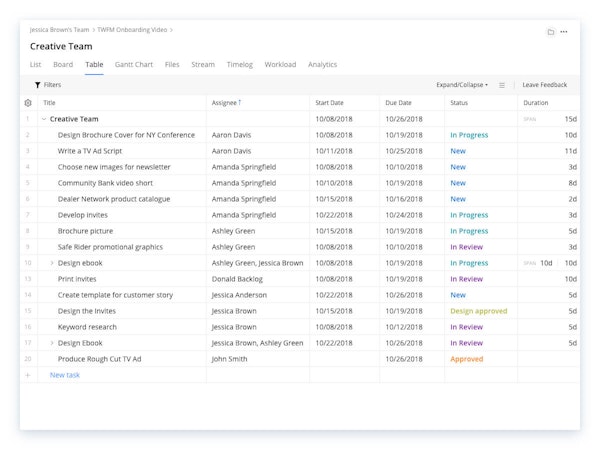This screenshot has width=600, height=450.
Task: Click the Creative Team page title
Action: click(x=61, y=46)
